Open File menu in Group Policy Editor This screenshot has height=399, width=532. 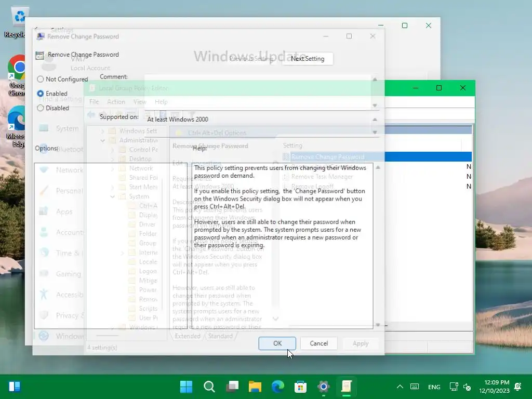pyautogui.click(x=94, y=102)
